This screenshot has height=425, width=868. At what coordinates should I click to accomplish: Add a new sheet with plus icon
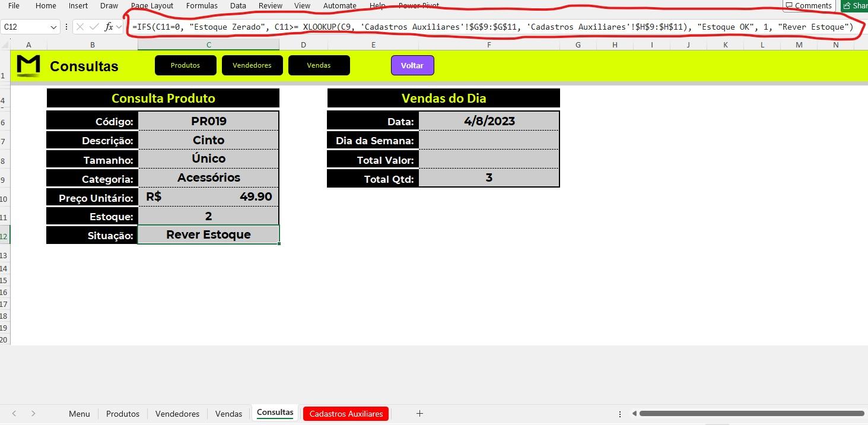click(x=419, y=414)
